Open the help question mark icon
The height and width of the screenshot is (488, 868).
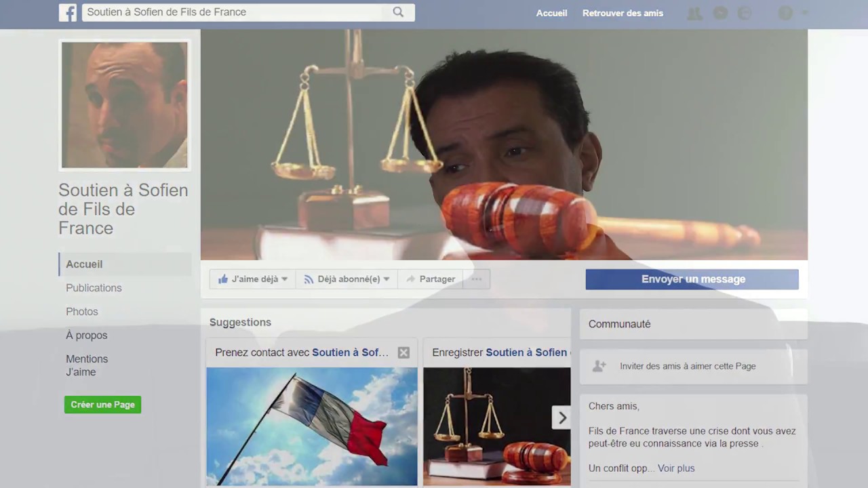(x=785, y=13)
